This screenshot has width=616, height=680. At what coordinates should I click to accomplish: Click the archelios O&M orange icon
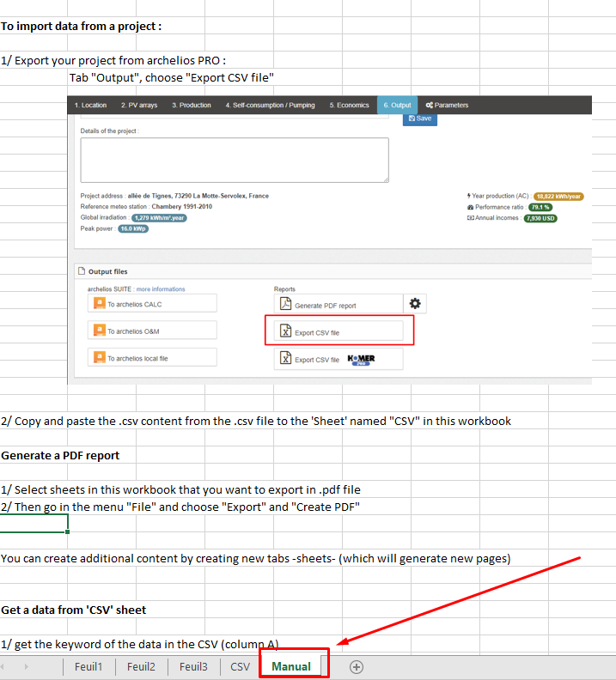(100, 331)
